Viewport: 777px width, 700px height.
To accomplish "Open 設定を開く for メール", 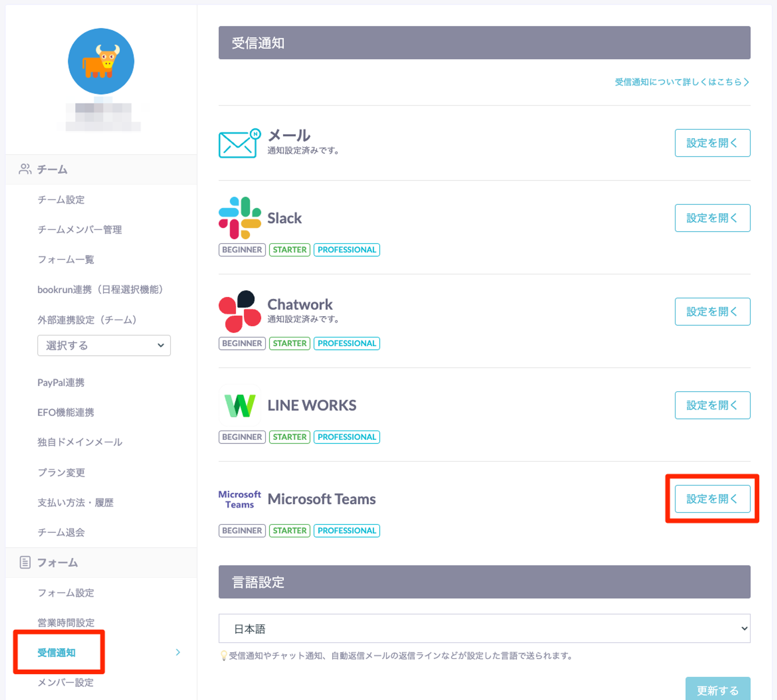I will tap(712, 143).
